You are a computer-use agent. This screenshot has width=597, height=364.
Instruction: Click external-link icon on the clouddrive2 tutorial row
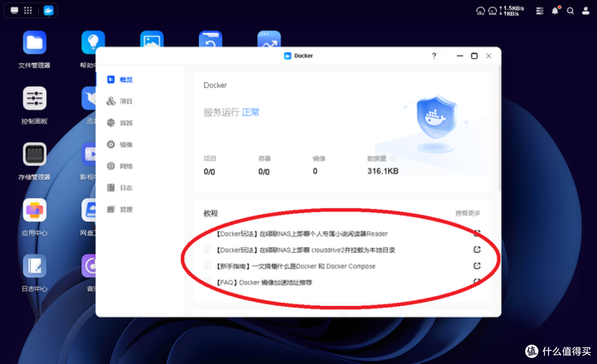(476, 250)
